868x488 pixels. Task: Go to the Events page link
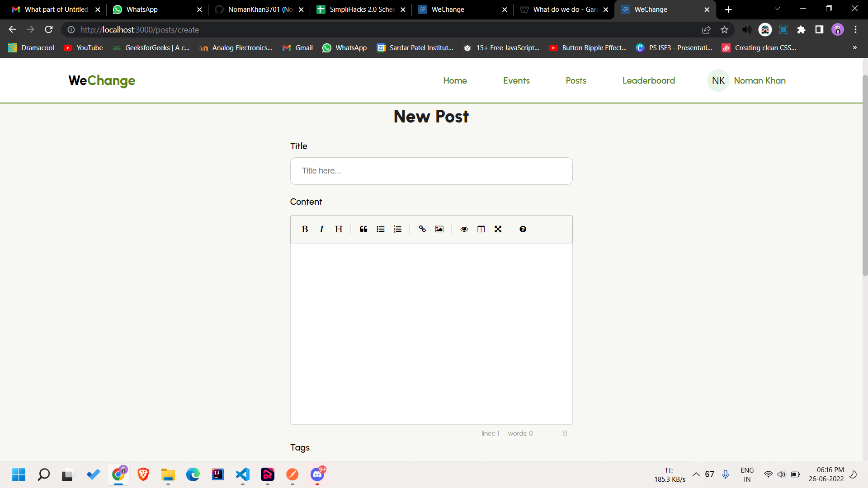[516, 80]
